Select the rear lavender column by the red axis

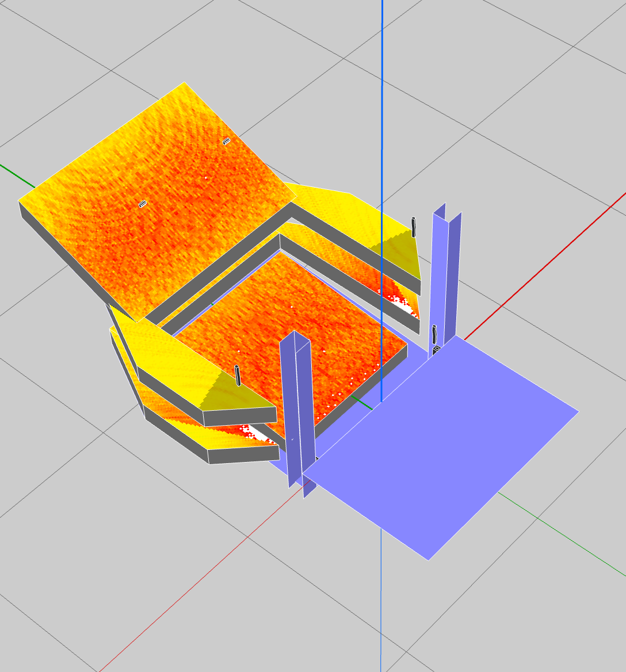pyautogui.click(x=446, y=270)
